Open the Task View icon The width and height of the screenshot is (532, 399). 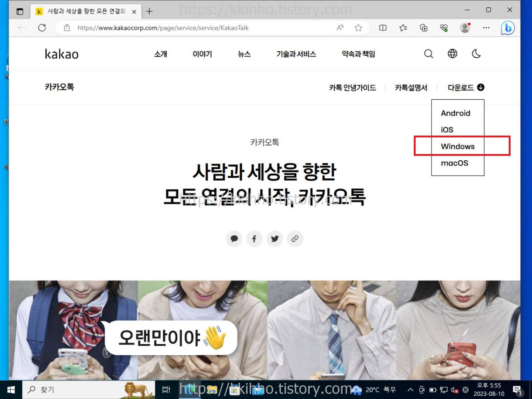pyautogui.click(x=166, y=390)
